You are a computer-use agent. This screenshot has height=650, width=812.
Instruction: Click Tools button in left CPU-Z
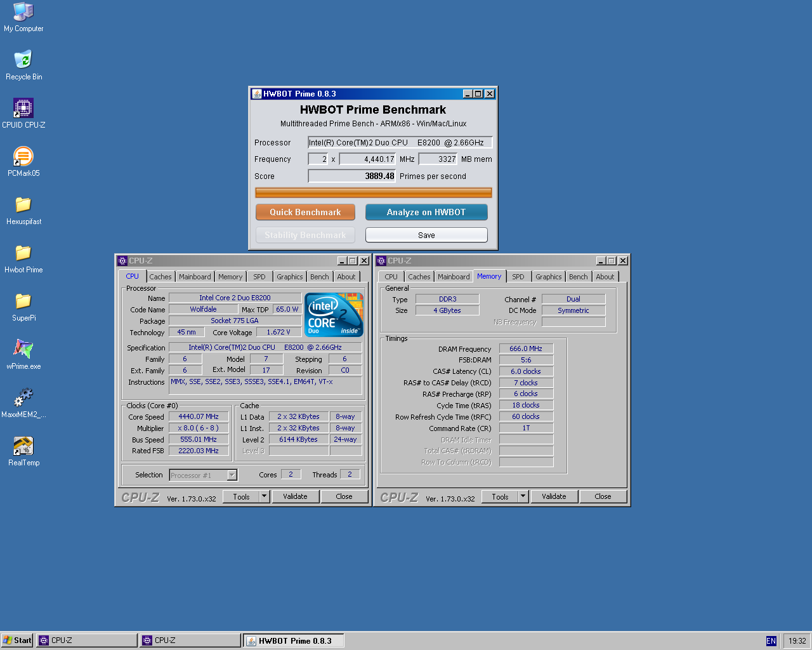pos(241,496)
